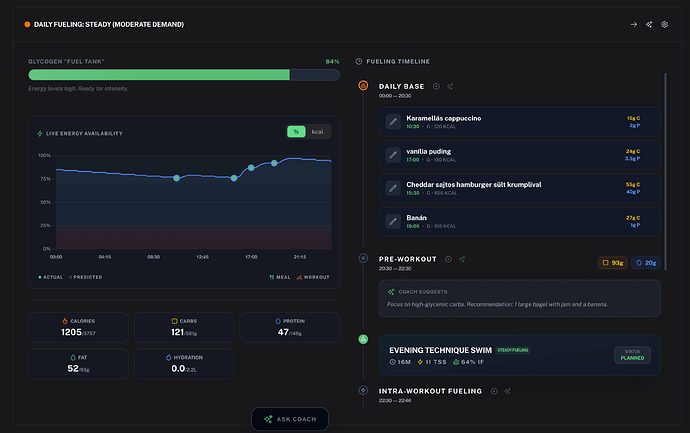Add item with plus icon beside Daily Base
The image size is (690, 433).
[437, 87]
